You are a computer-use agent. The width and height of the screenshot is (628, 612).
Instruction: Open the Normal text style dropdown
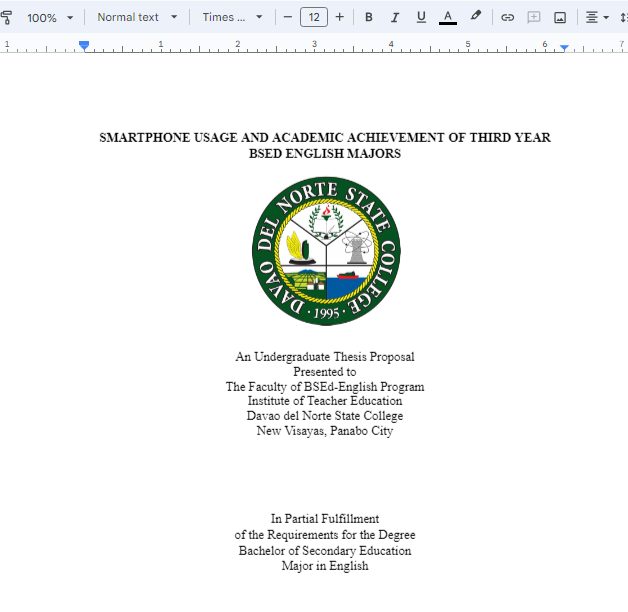[137, 17]
